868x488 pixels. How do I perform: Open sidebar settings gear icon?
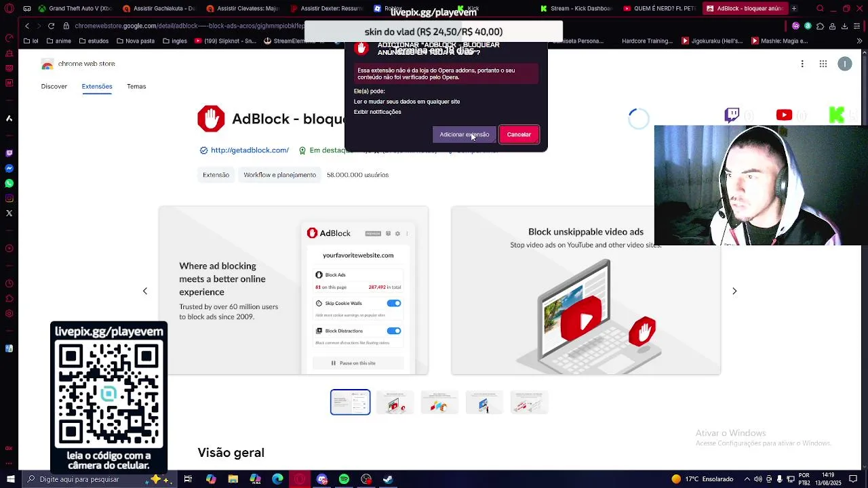(9, 313)
